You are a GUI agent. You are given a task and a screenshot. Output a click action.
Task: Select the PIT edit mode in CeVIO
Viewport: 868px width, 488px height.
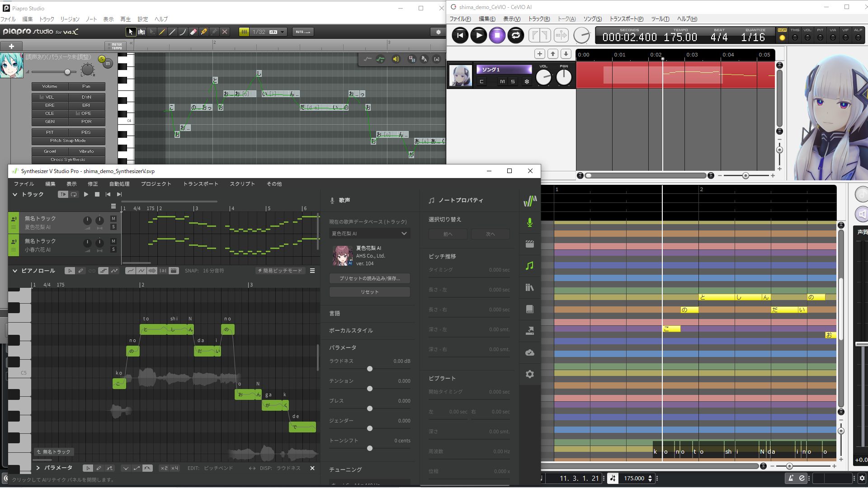[820, 35]
